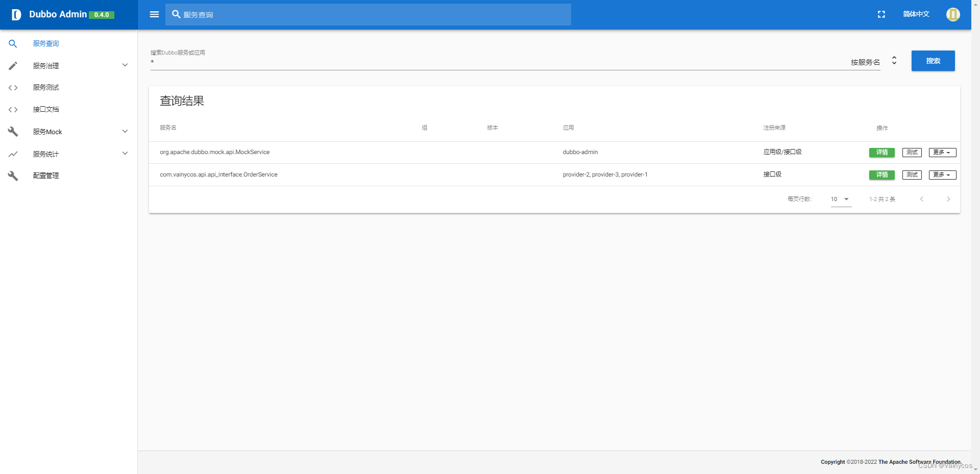The image size is (980, 474).
Task: Focus the top 服务查询 search input
Action: click(368, 14)
